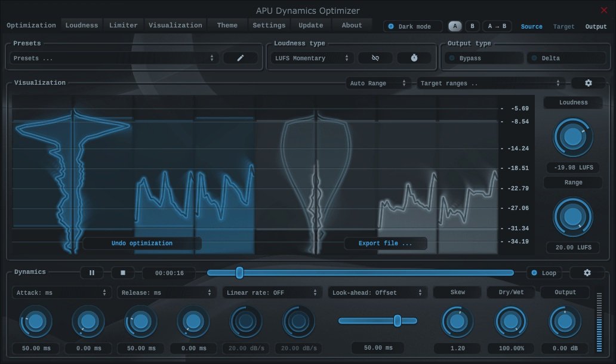616x364 pixels.
Task: Click the stopwatch icon in Loudness type
Action: [414, 58]
